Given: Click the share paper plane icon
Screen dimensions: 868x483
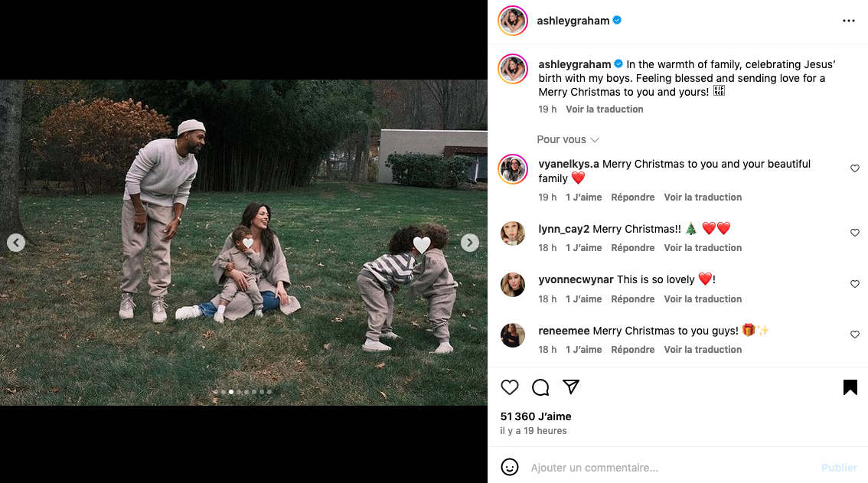Looking at the screenshot, I should 571,387.
